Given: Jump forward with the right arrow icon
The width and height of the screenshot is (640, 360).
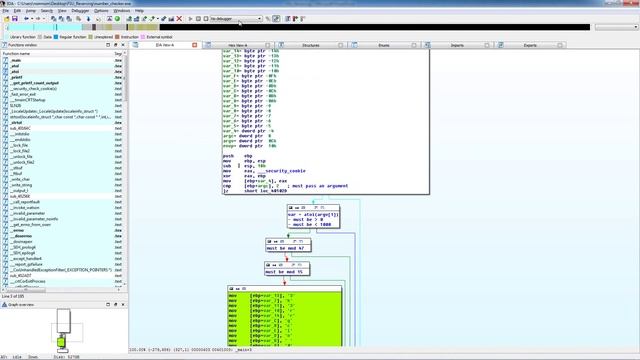Looking at the screenshot, I should 38,19.
